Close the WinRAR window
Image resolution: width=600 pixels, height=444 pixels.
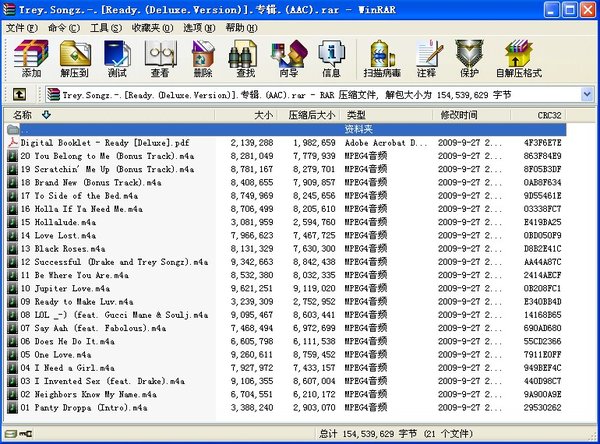click(x=588, y=10)
